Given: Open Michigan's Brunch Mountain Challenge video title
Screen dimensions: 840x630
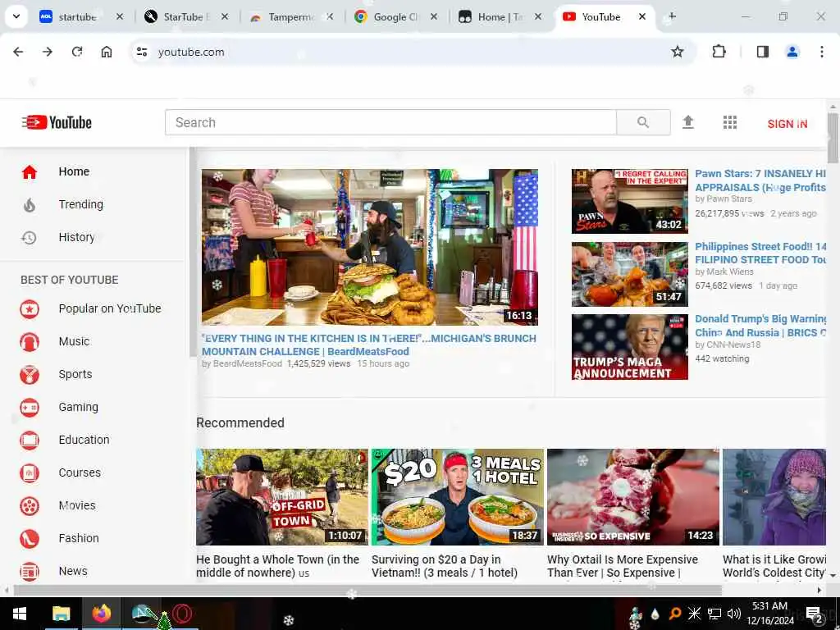Looking at the screenshot, I should (x=369, y=345).
